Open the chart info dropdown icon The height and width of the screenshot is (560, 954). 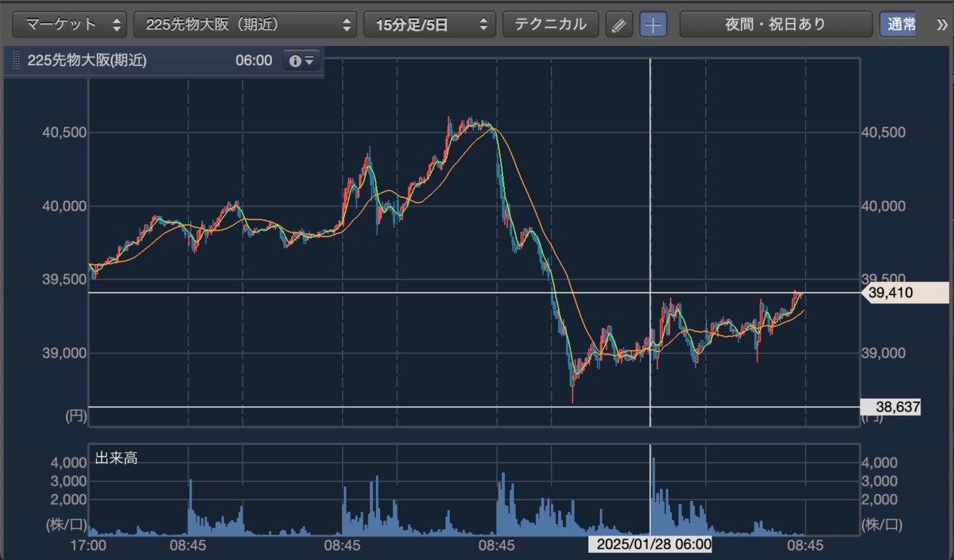[301, 60]
